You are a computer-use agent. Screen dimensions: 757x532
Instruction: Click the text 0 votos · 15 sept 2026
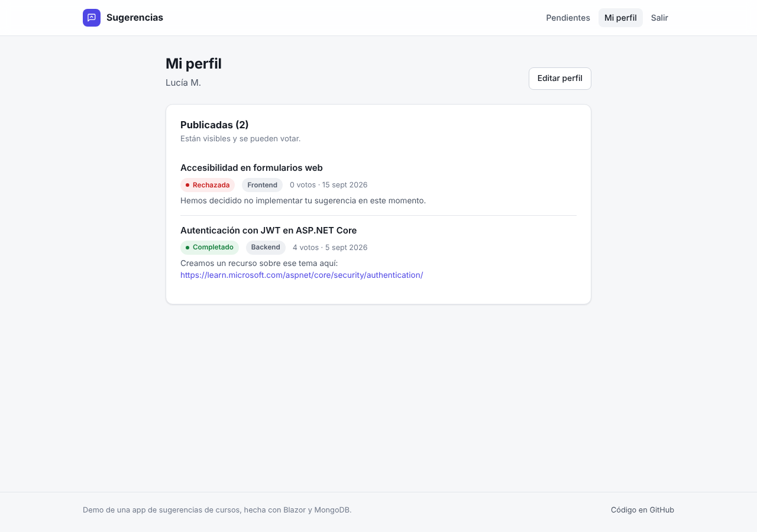329,185
